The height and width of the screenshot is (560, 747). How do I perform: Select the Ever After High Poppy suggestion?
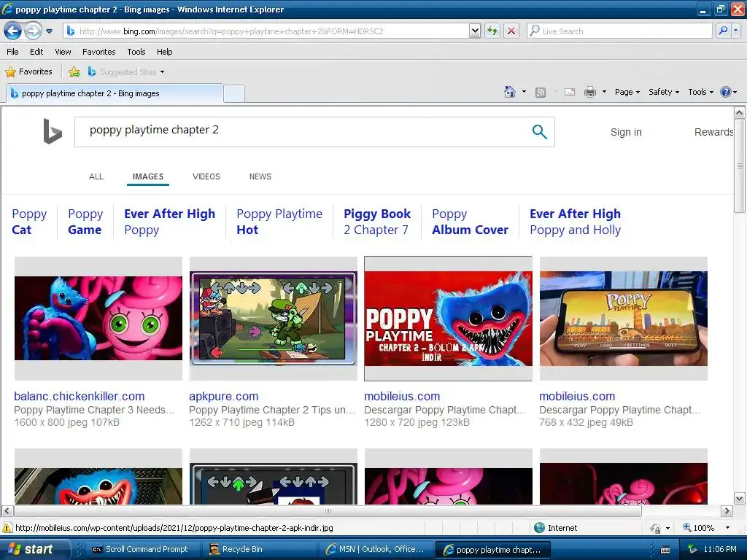coord(169,222)
